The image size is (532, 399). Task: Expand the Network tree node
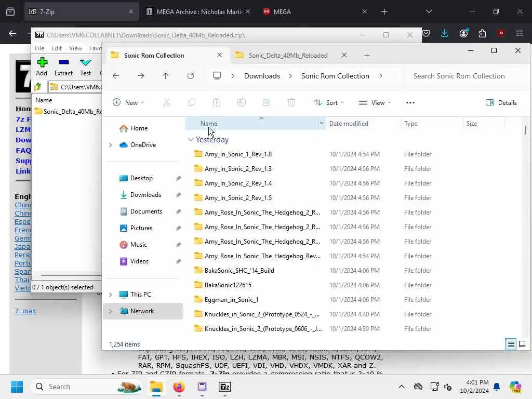[110, 311]
